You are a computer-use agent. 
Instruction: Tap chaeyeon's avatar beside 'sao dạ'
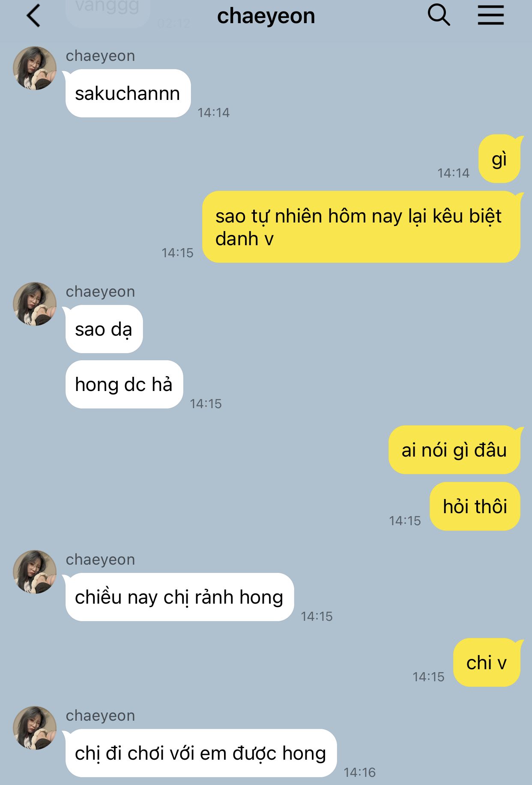[35, 304]
